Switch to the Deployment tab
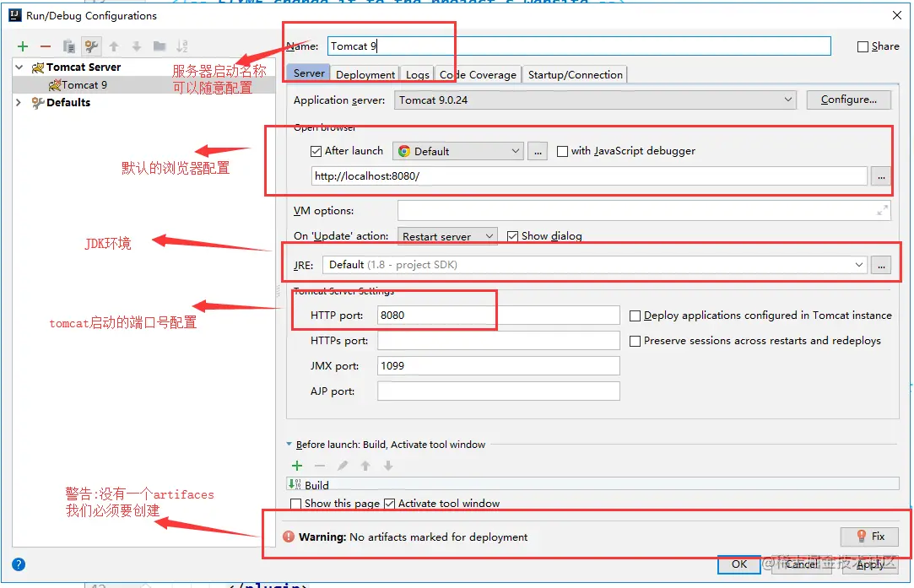The height and width of the screenshot is (588, 914). (x=365, y=74)
